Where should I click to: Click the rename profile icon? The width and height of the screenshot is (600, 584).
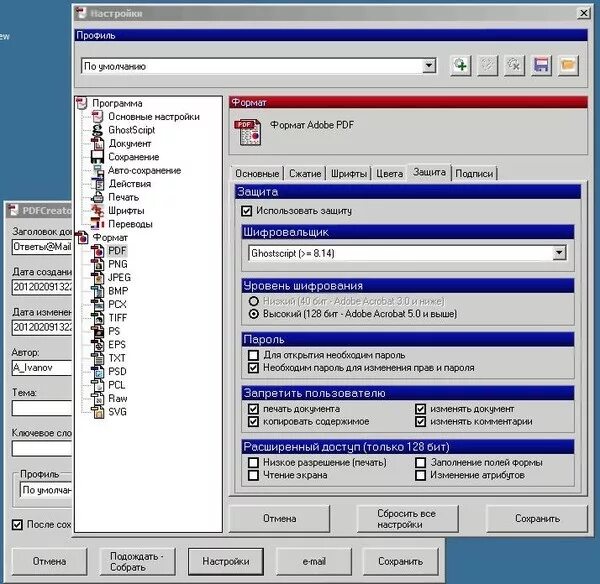(488, 65)
